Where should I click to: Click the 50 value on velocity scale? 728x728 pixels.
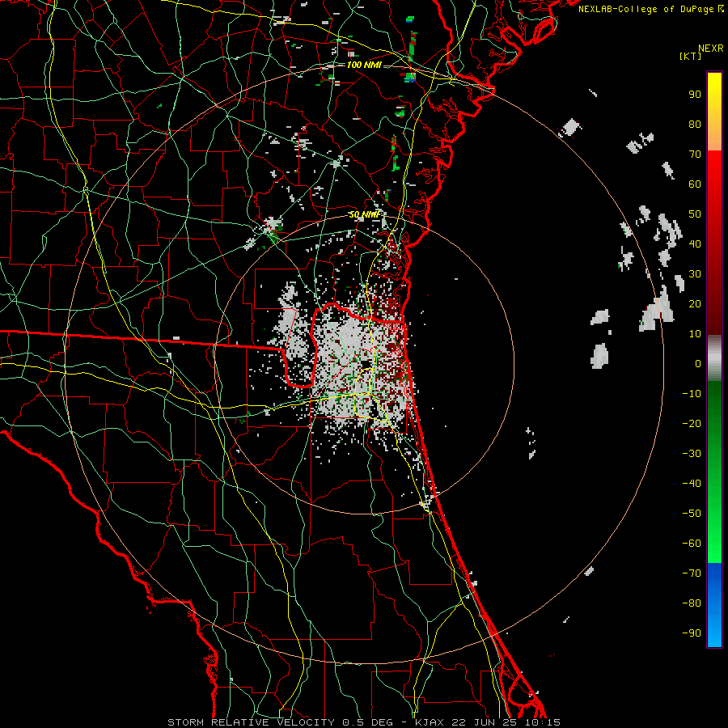(695, 214)
